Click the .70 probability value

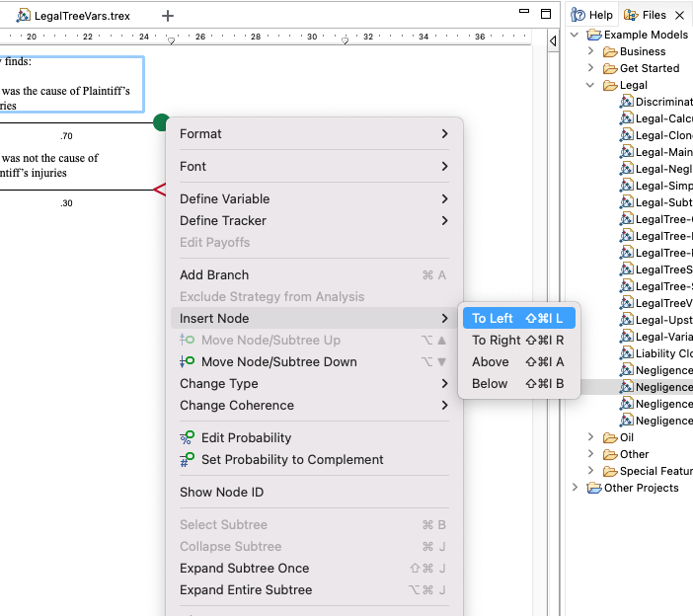point(66,136)
